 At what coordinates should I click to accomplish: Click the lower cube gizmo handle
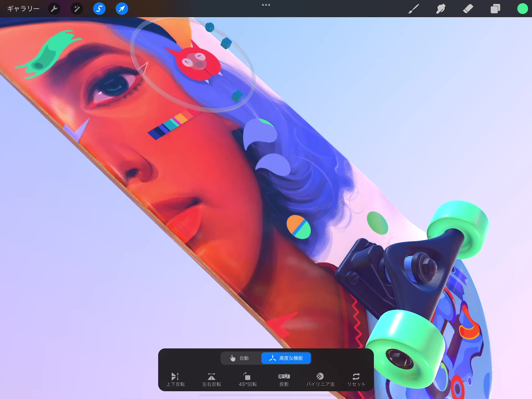tap(237, 96)
